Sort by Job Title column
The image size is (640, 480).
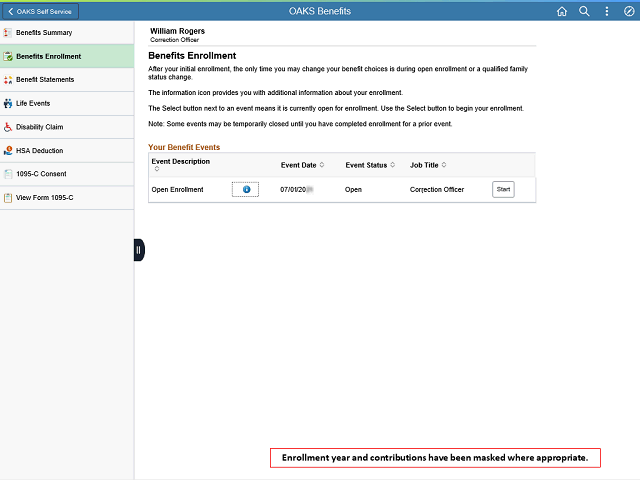coord(444,165)
